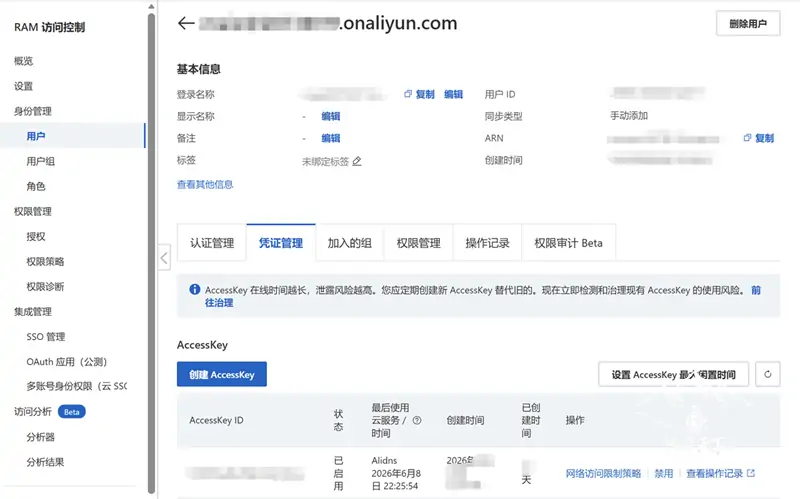The image size is (800, 499).
Task: Switch to the 操作记录 tab
Action: (x=487, y=243)
